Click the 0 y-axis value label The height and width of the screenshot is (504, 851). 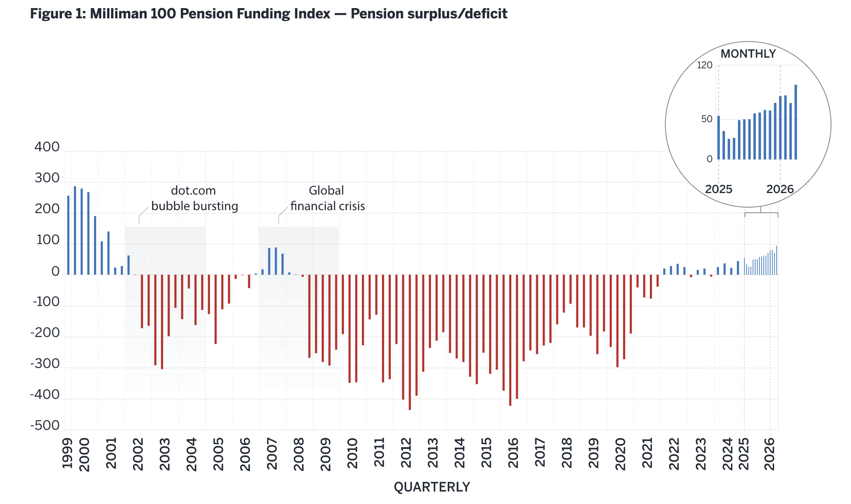click(56, 271)
